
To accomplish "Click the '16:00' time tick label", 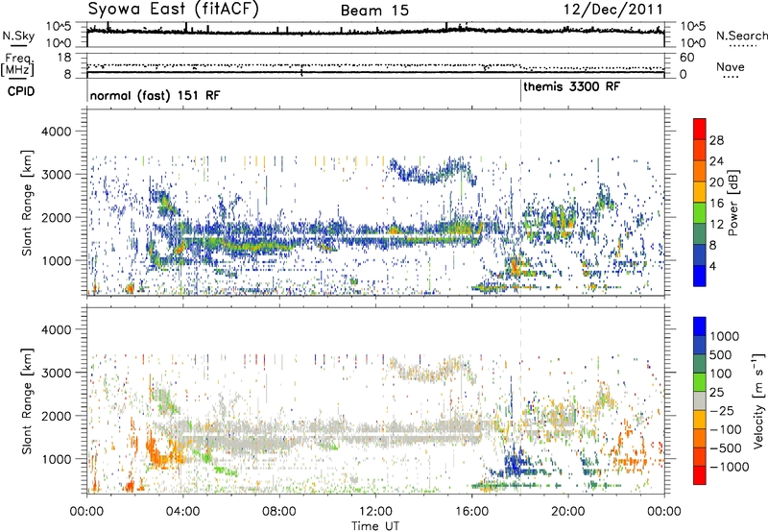I will coord(471,511).
